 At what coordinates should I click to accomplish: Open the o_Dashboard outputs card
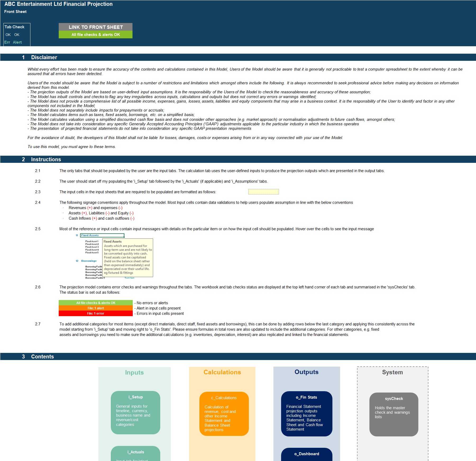pos(307,454)
